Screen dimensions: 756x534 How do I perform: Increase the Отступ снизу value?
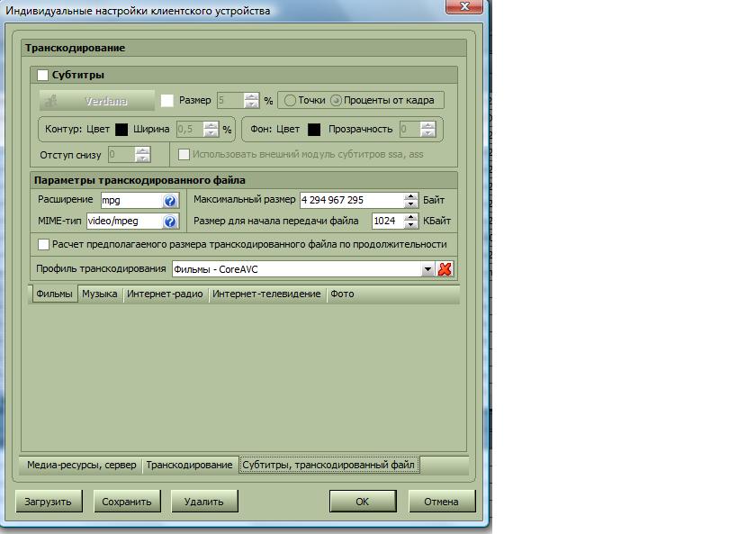point(142,151)
